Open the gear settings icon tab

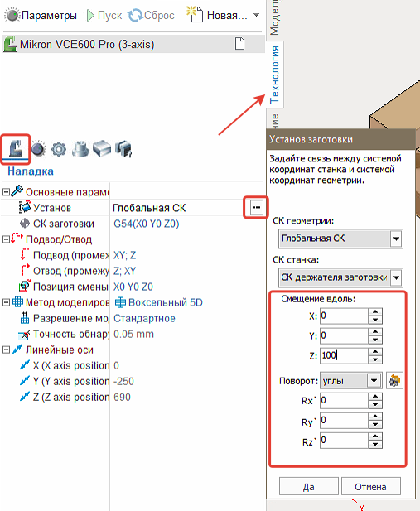pyautogui.click(x=59, y=149)
